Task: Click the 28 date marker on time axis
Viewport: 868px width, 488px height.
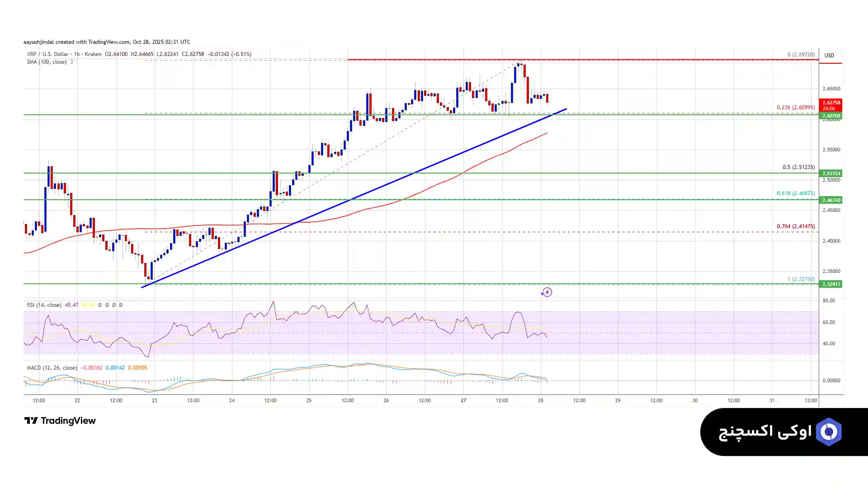Action: 540,400
